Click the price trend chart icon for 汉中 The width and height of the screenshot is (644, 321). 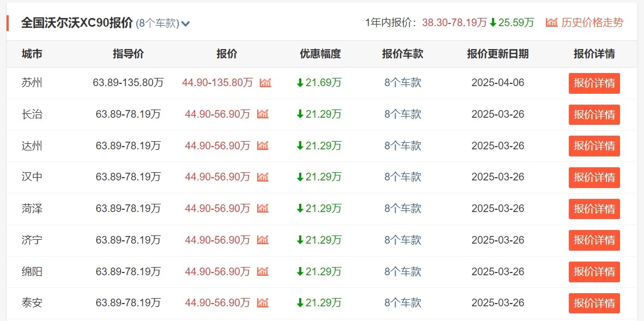click(263, 177)
